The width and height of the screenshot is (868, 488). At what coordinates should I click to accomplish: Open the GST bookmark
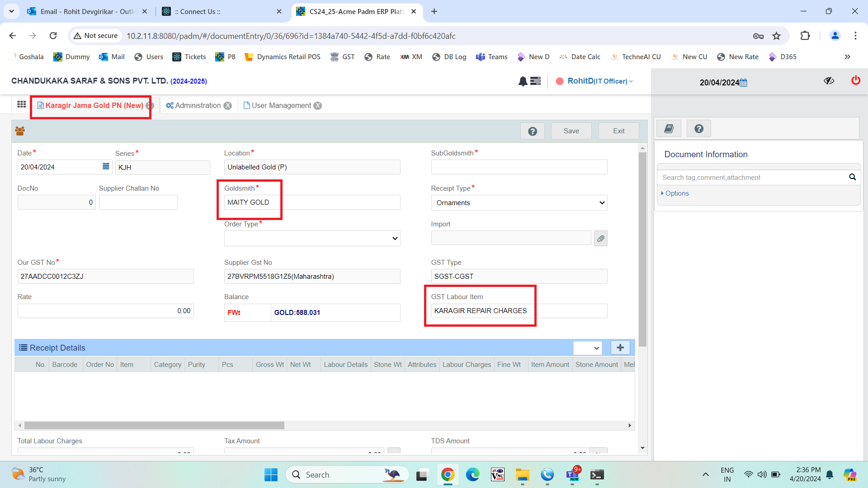coord(342,56)
